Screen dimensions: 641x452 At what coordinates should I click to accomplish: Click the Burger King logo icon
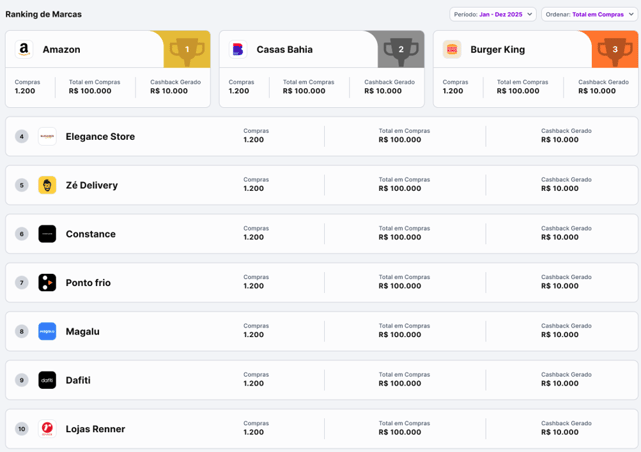coord(452,49)
